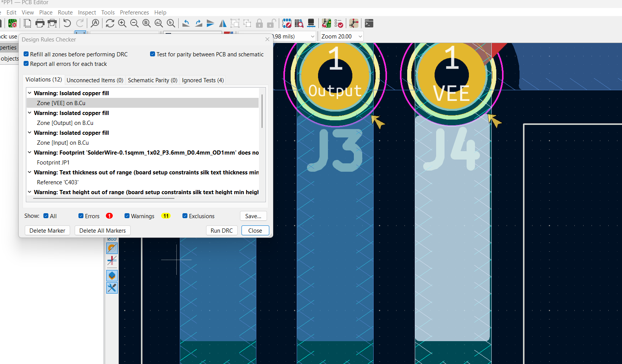Click the Print toolbar icon
This screenshot has height=364, width=622.
40,24
